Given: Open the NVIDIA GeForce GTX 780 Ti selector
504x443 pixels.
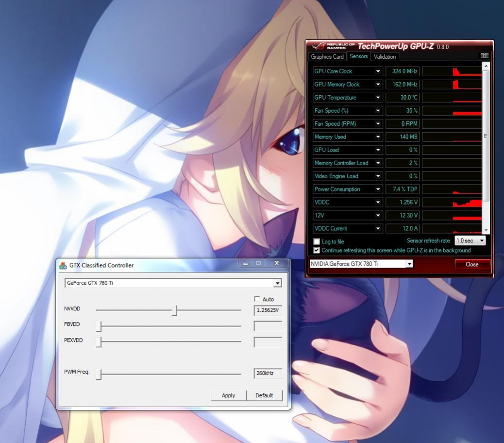Looking at the screenshot, I should pos(361,264).
